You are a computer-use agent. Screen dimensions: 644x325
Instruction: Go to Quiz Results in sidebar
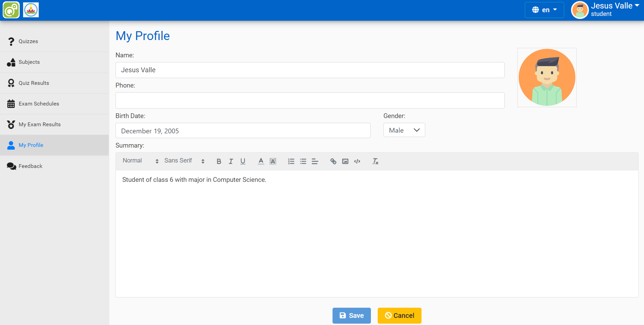[x=34, y=83]
